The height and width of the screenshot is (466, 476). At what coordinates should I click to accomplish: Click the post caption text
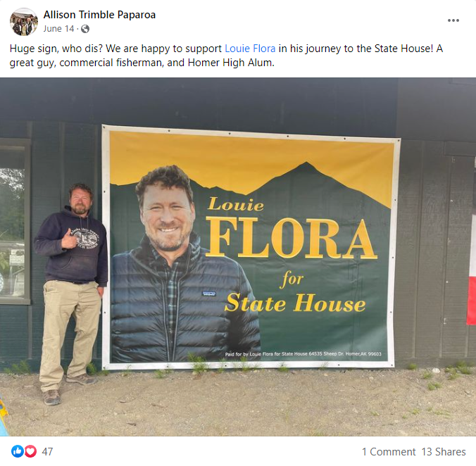[x=226, y=56]
